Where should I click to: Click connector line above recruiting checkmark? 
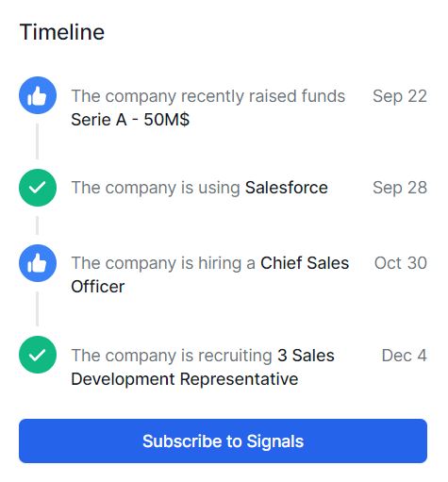click(x=37, y=309)
